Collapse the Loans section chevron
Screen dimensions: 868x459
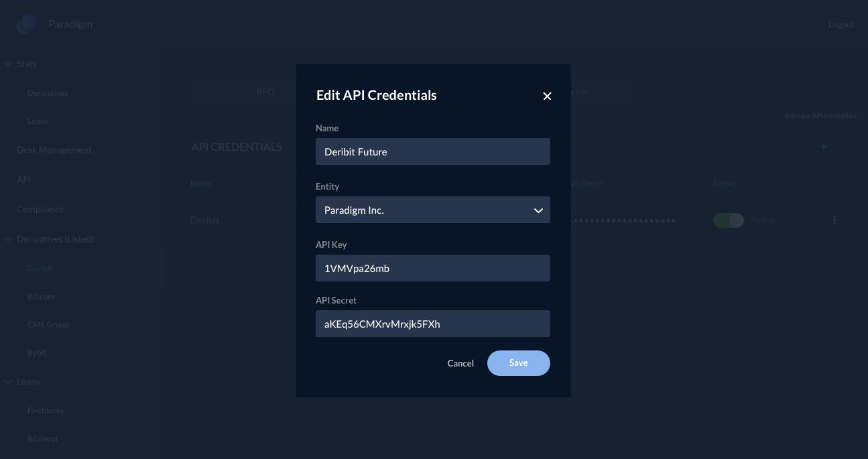9,381
